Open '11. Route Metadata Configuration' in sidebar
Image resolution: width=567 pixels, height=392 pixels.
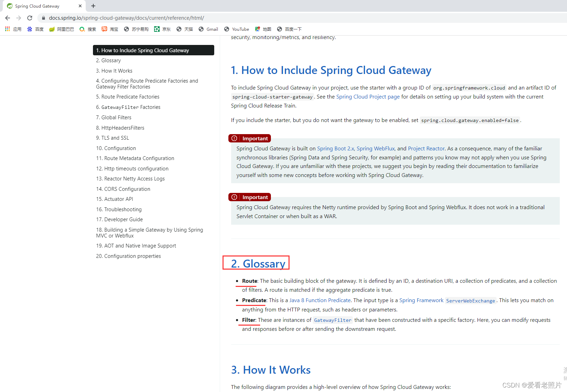tap(135, 158)
